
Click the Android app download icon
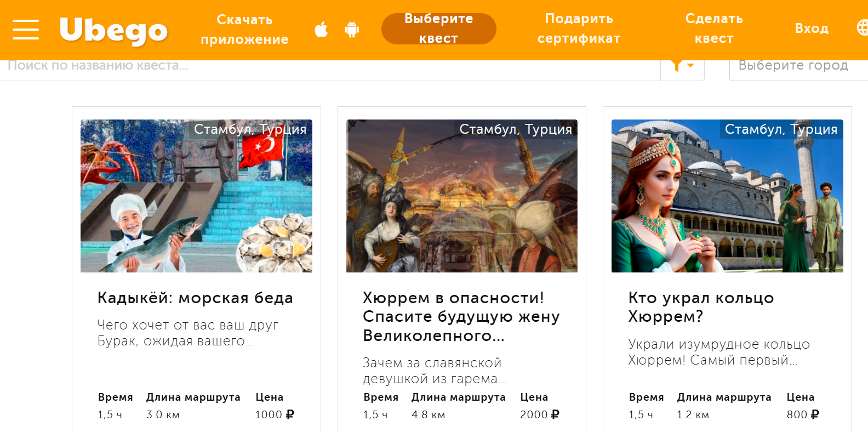[x=352, y=29]
